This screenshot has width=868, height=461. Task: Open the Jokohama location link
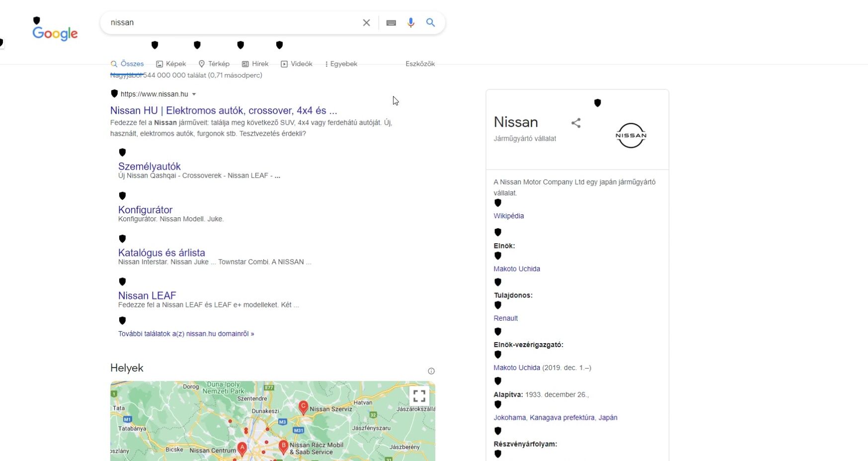click(510, 418)
